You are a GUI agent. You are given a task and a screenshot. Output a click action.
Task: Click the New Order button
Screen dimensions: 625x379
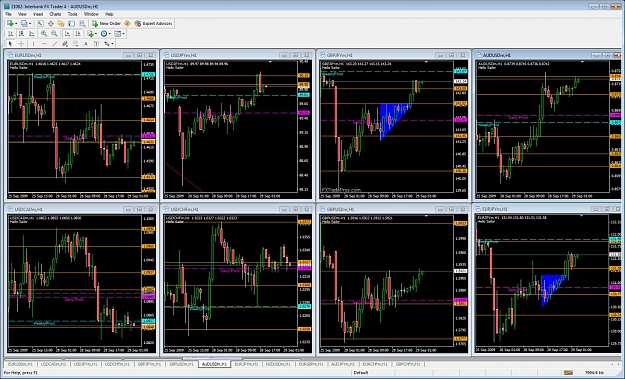106,24
